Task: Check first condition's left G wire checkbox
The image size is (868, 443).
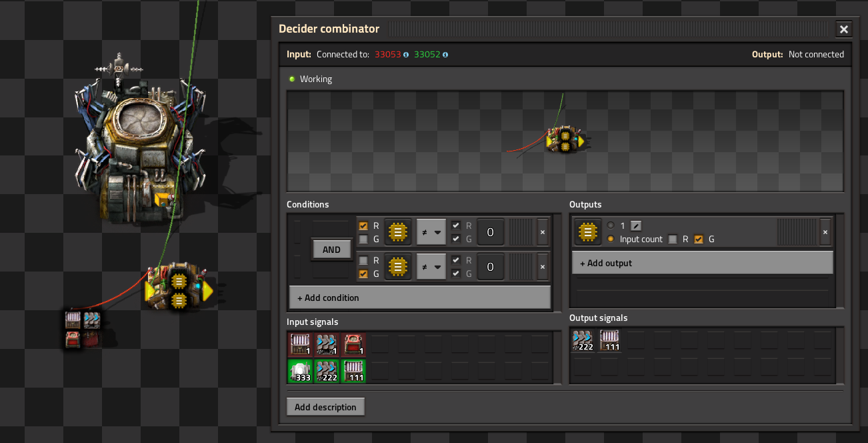Action: (363, 239)
